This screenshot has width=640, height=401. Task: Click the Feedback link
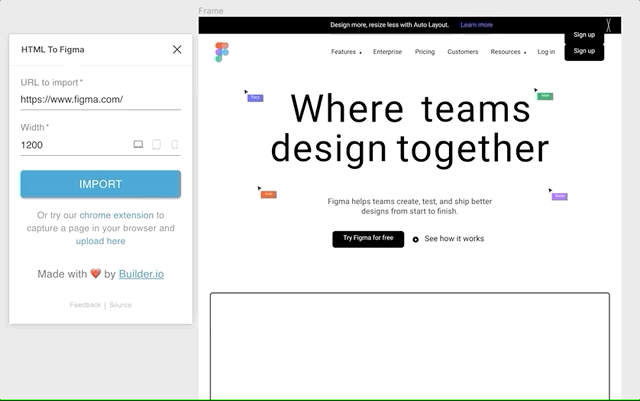tap(85, 305)
